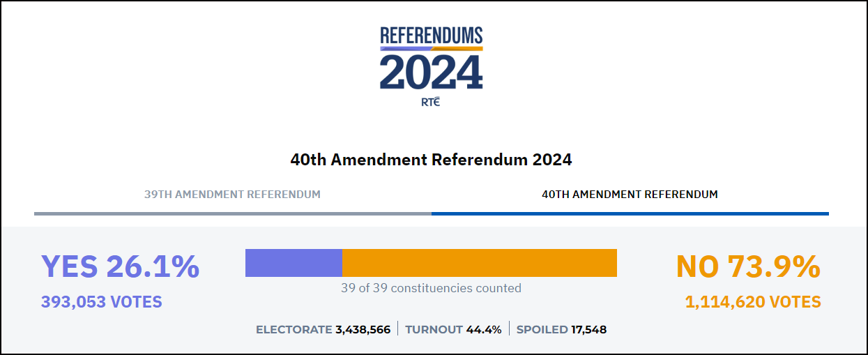Click the purple Yes segment of results bar
Viewport: 868px width, 355px height.
point(294,263)
